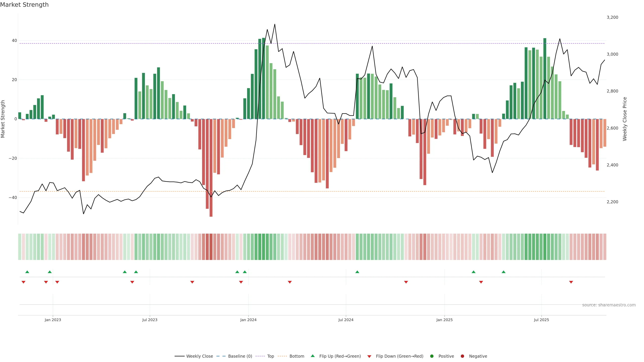Click the last red flip-down marker after Jul 2025
The image size is (644, 362).
point(571,282)
